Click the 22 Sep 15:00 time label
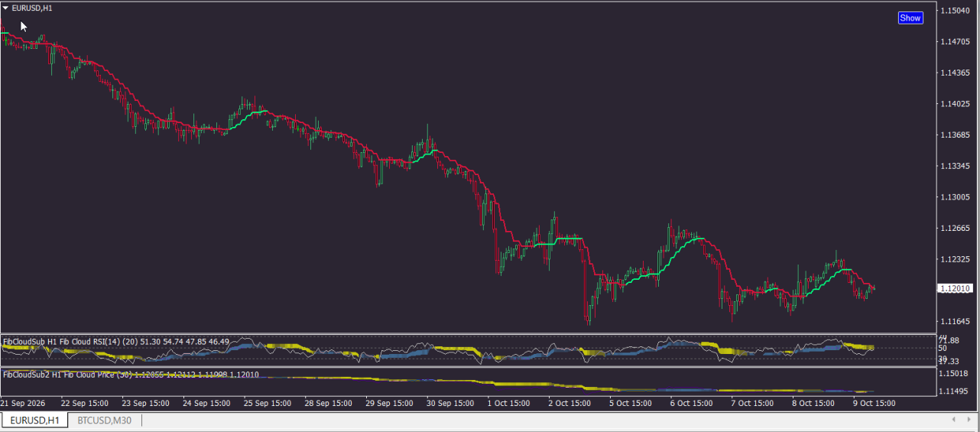Screen dimensions: 980x432 84,403
